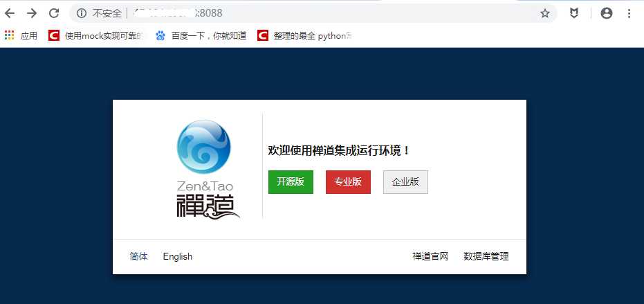Click the 欢迎使用禅道集成运行环境！ heading
Viewport: 644px width, 304px height.
(339, 150)
